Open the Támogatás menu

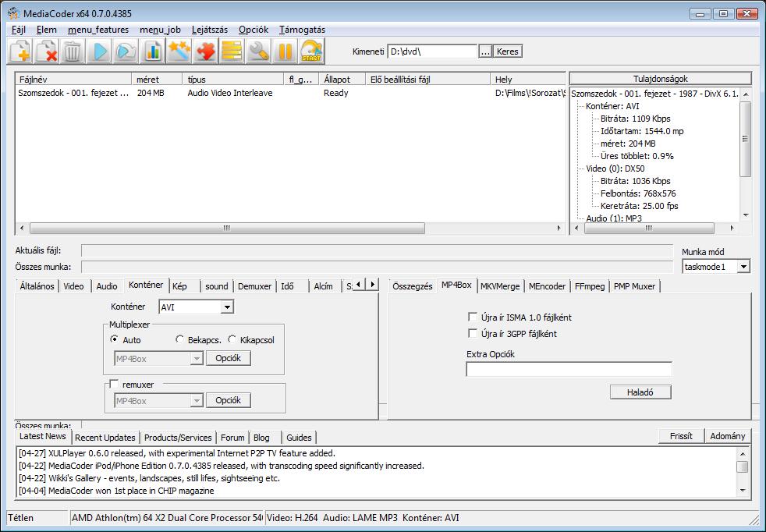[x=302, y=30]
